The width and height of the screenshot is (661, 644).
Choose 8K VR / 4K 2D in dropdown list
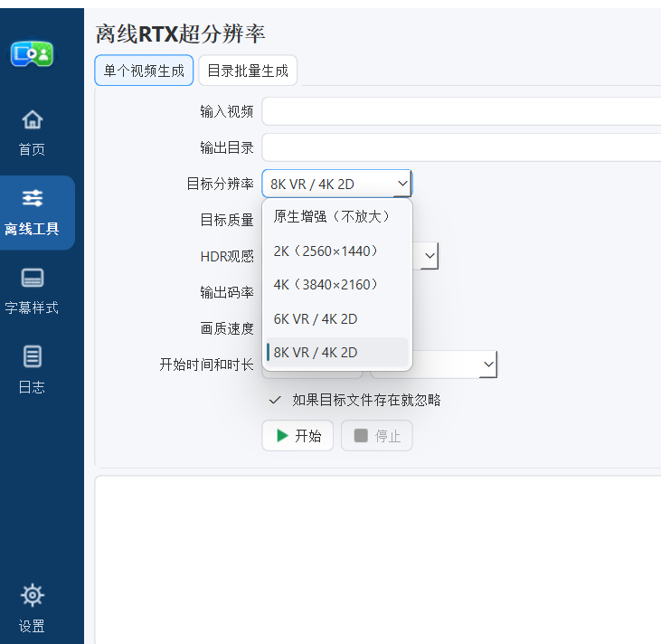(336, 352)
